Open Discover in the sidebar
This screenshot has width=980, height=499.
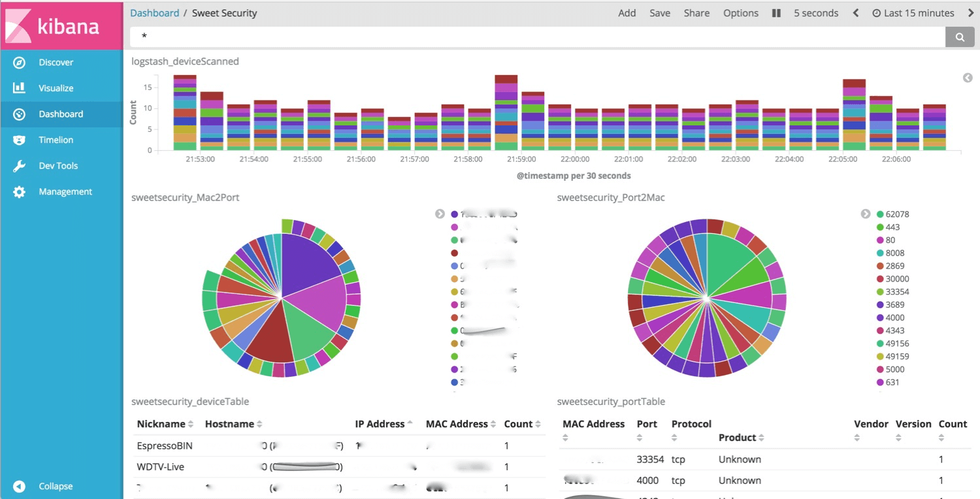click(56, 63)
